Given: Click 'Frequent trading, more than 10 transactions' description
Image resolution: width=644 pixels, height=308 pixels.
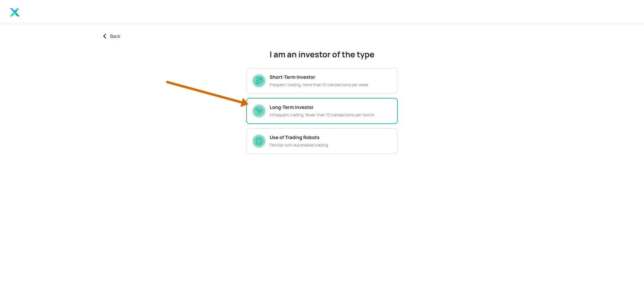Looking at the screenshot, I should (319, 85).
